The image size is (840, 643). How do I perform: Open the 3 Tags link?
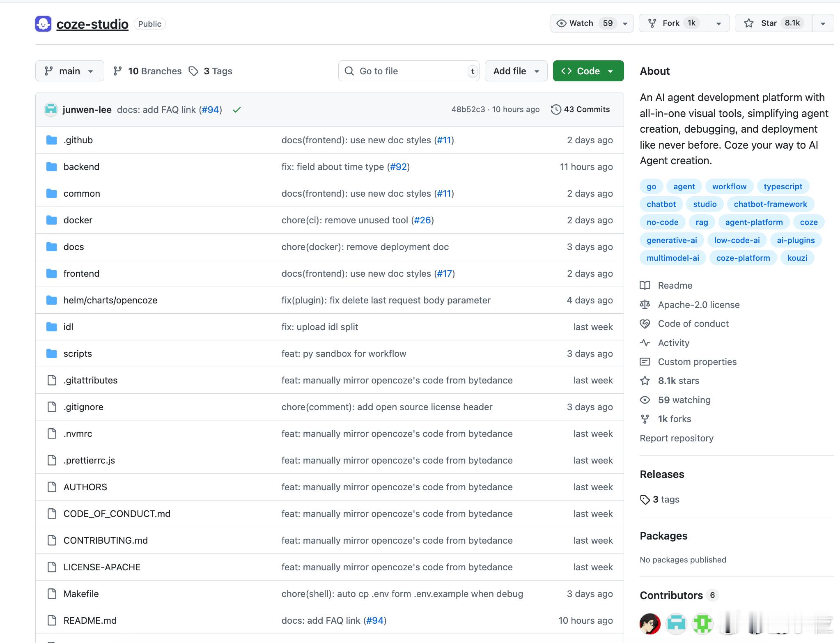click(210, 71)
